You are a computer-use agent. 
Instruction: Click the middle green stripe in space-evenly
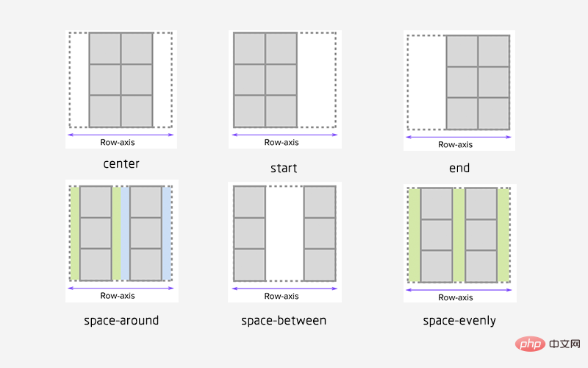click(459, 235)
